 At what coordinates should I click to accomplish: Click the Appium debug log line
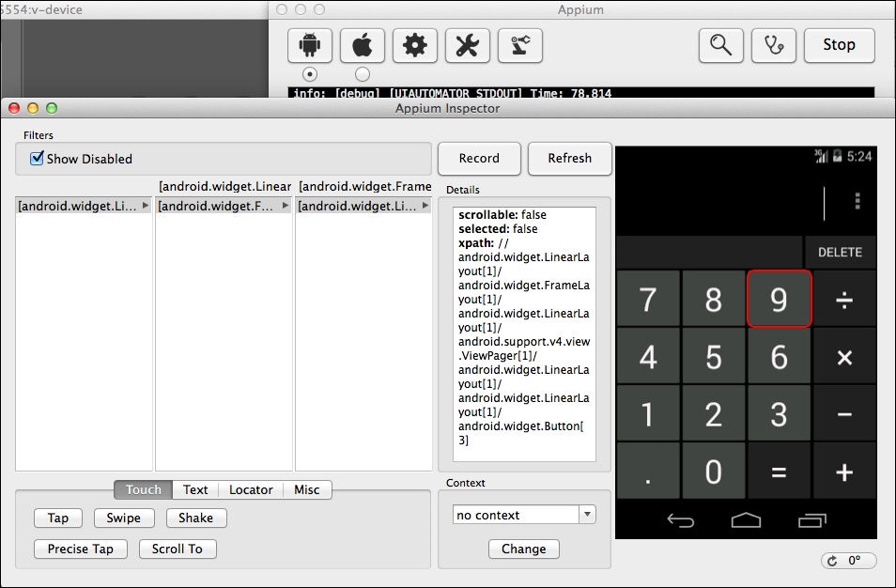pyautogui.click(x=452, y=93)
